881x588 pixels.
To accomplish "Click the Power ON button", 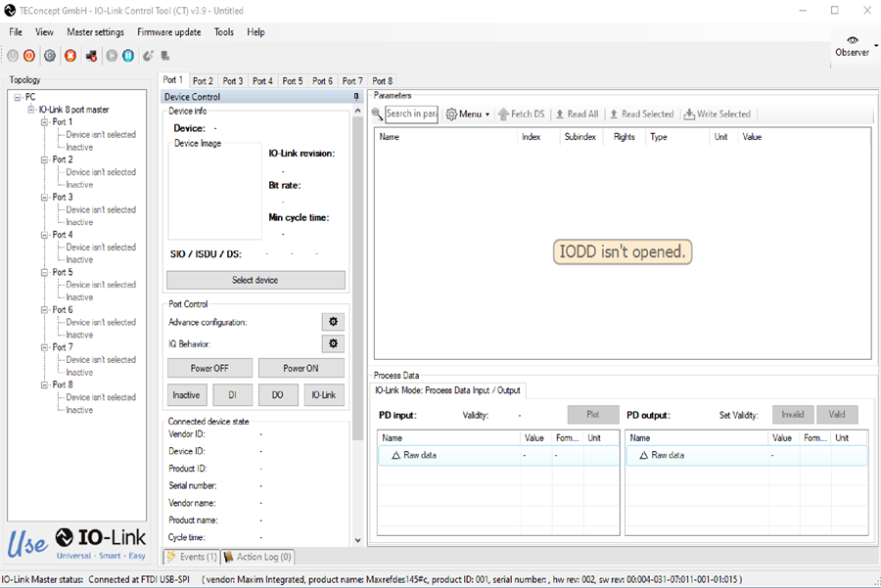I will [301, 369].
